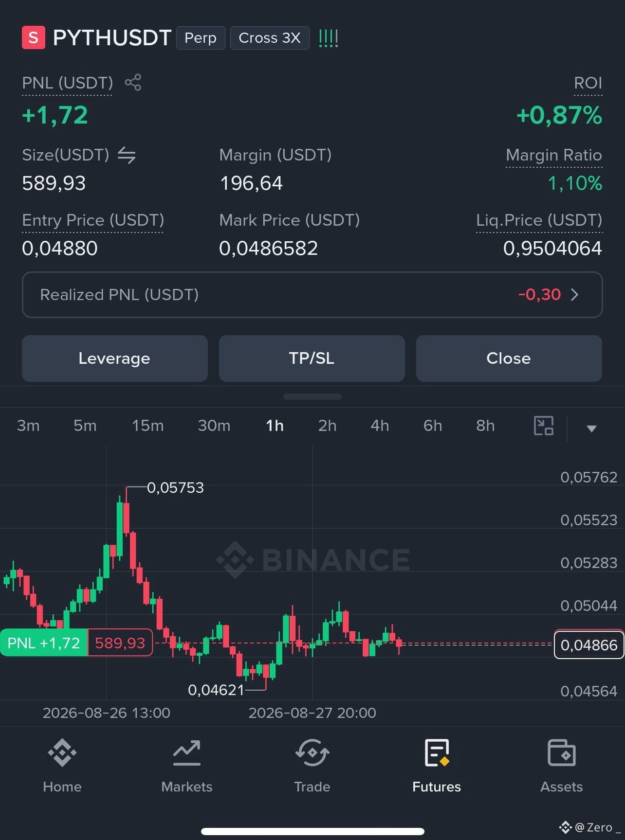Tap the 0,05753 high price marker

(175, 487)
